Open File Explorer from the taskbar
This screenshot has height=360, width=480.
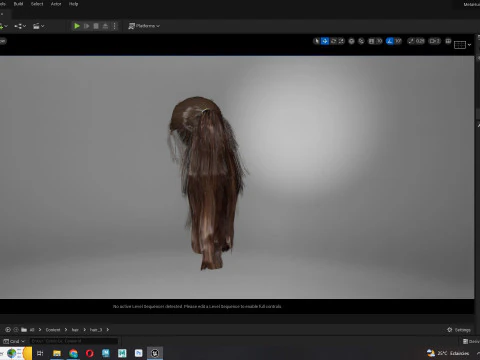[57, 353]
